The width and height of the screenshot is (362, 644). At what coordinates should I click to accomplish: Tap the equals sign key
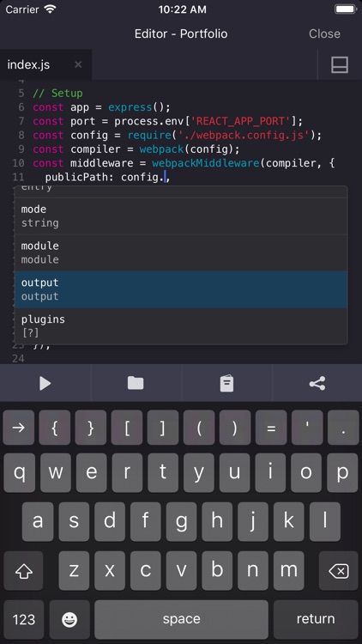[271, 428]
